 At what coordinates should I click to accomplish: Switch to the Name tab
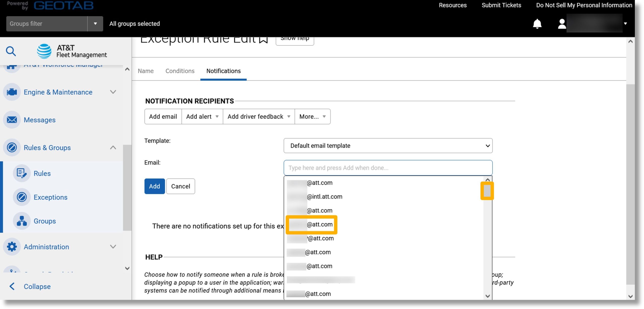[x=146, y=71]
